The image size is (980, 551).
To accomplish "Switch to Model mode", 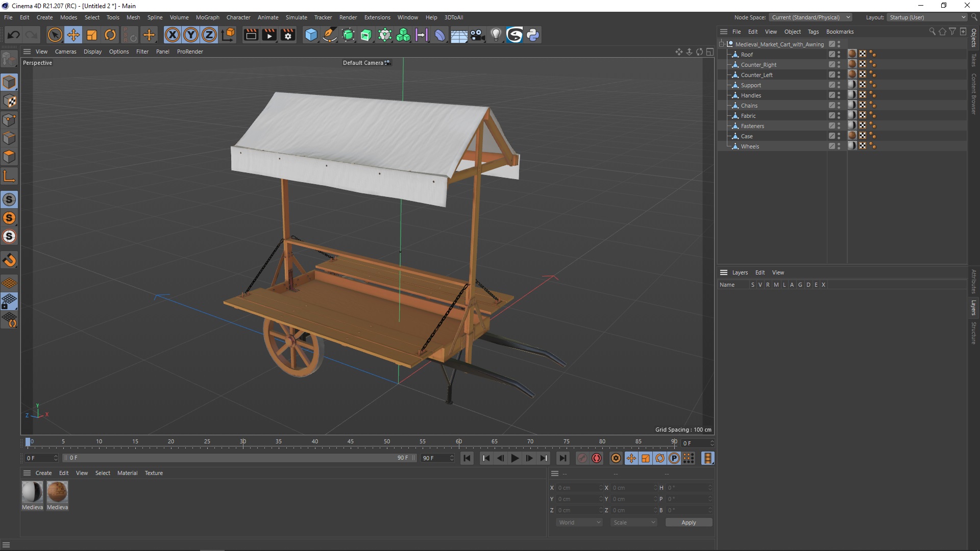I will 9,82.
